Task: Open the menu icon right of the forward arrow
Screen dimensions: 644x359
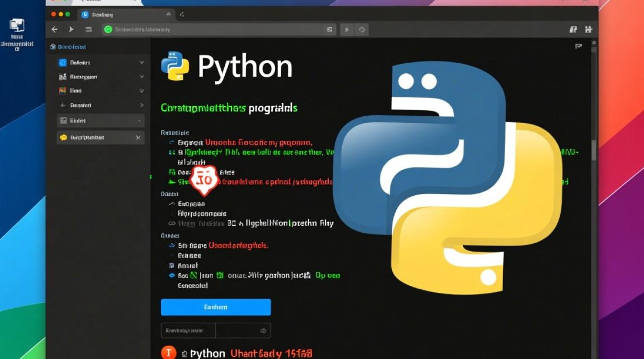Action: click(x=89, y=30)
